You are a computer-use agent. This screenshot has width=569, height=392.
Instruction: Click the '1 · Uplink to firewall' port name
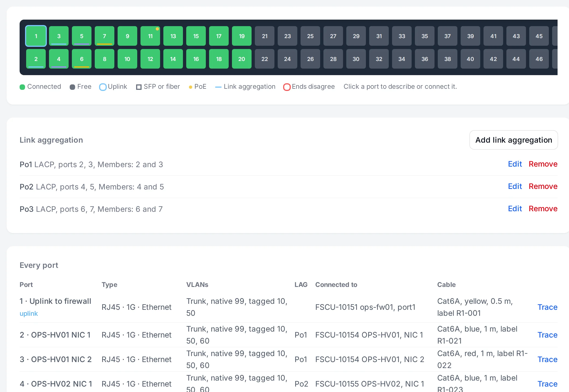coord(55,301)
